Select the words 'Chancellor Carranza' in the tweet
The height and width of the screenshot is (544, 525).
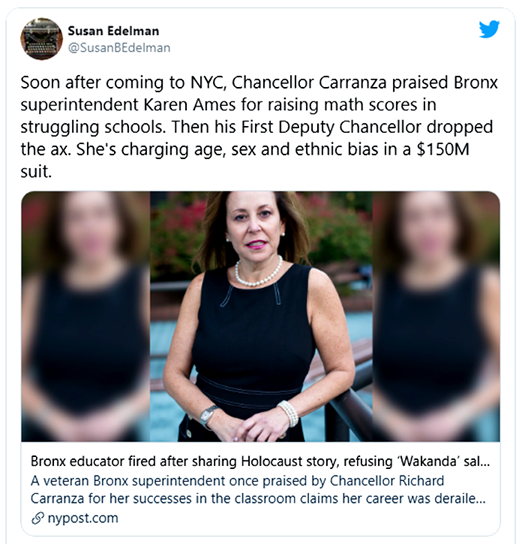(x=309, y=83)
